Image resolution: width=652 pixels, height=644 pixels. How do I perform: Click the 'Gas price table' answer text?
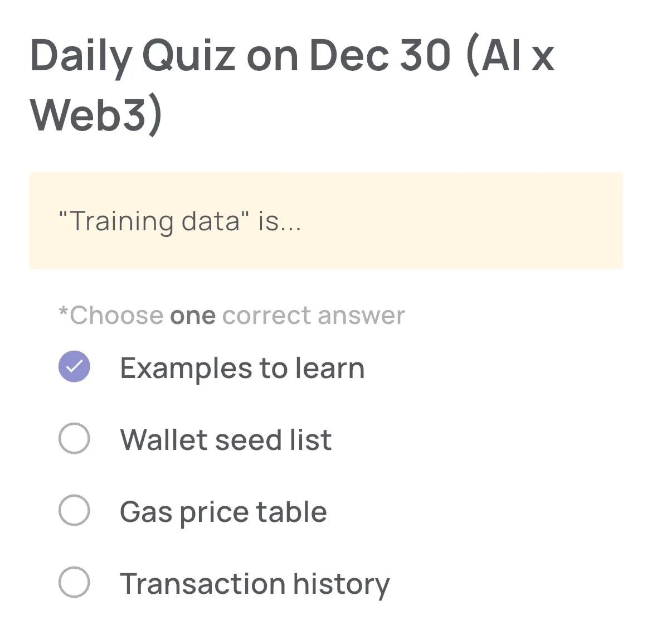(x=222, y=511)
